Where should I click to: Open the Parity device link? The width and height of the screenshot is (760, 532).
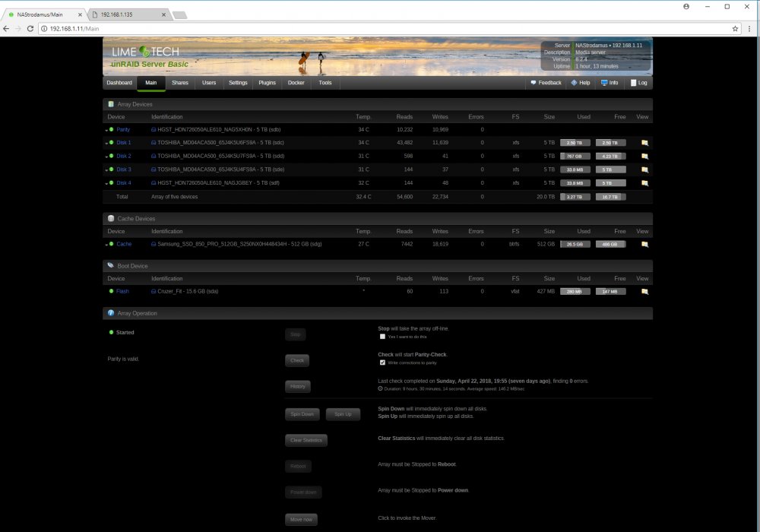click(x=123, y=129)
